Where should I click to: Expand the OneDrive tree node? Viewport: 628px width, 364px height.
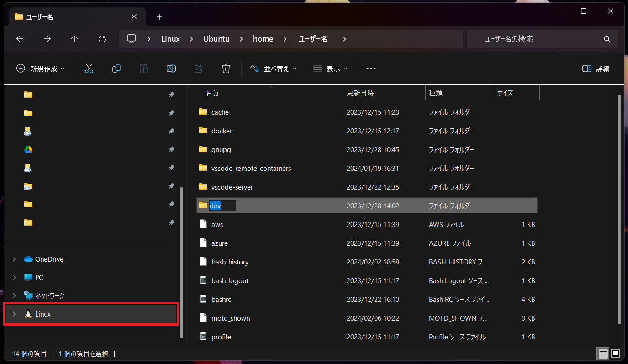tap(14, 259)
